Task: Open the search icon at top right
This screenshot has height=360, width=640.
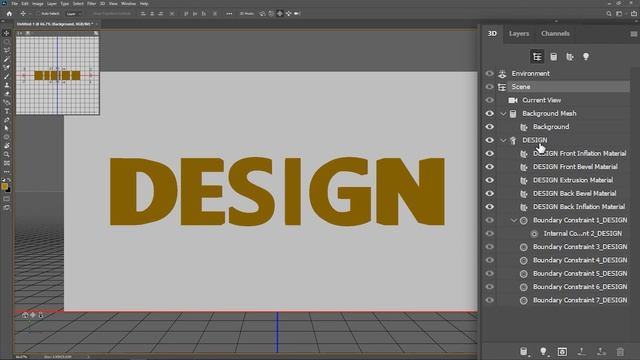Action: click(x=609, y=13)
